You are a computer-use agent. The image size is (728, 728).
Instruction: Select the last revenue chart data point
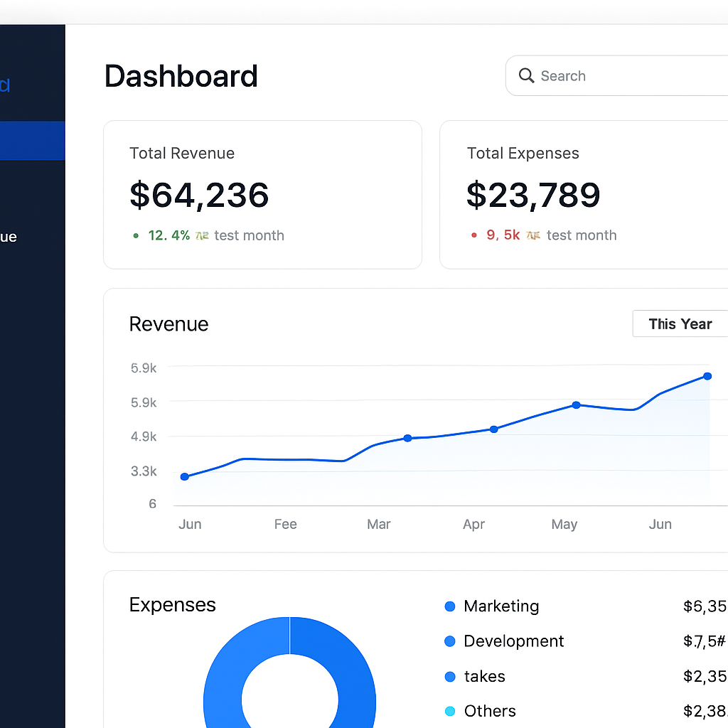tap(707, 376)
